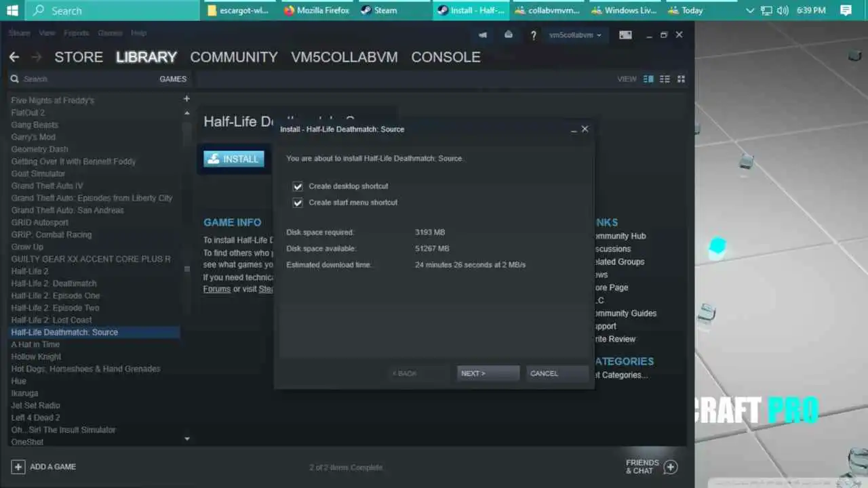Open Friends & Chat plus icon
The image size is (868, 488).
pos(671,466)
